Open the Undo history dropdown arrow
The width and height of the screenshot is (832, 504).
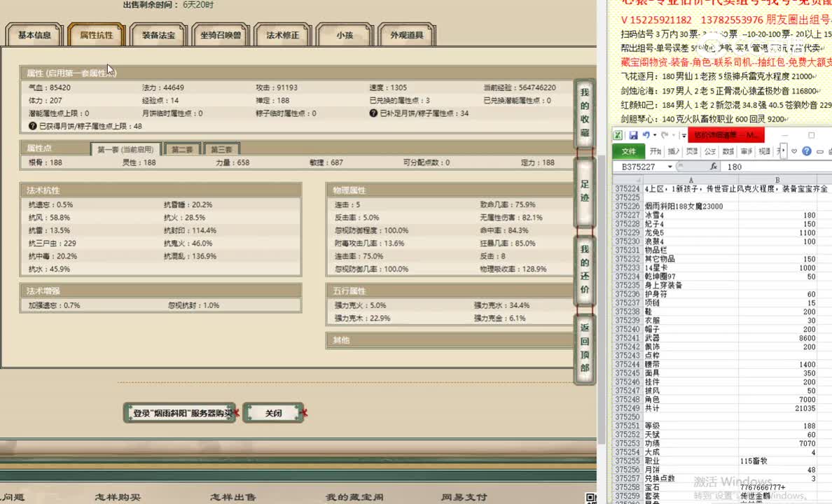pos(655,135)
